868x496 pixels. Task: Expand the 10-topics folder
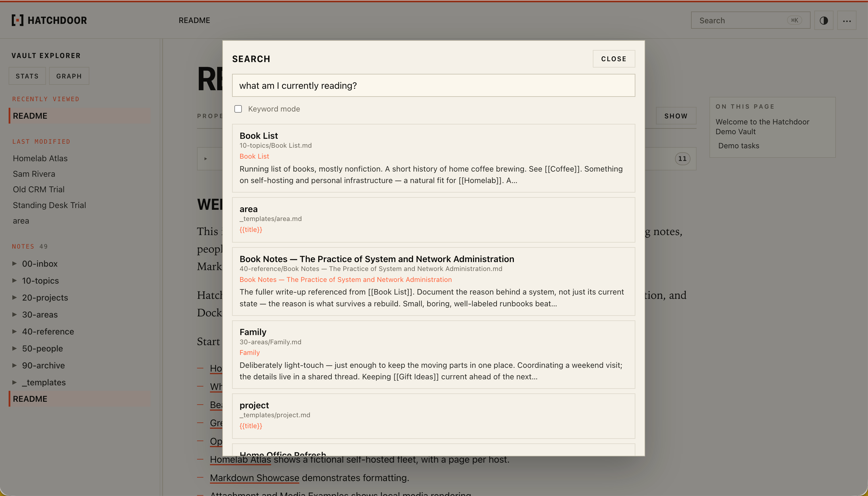click(x=14, y=280)
